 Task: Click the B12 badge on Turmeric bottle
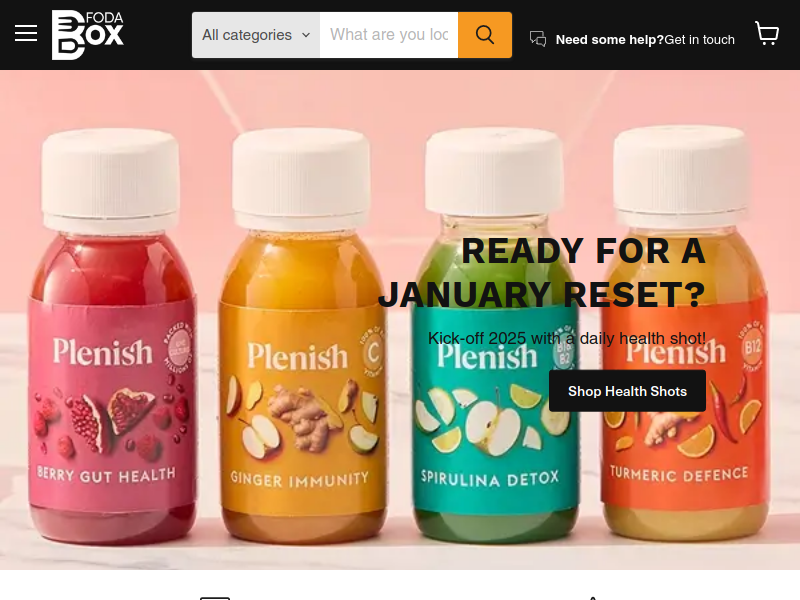pyautogui.click(x=752, y=347)
